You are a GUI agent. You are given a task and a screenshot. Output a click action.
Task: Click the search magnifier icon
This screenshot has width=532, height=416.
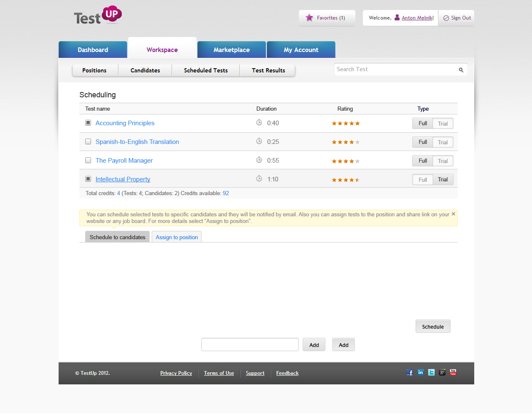pyautogui.click(x=461, y=70)
